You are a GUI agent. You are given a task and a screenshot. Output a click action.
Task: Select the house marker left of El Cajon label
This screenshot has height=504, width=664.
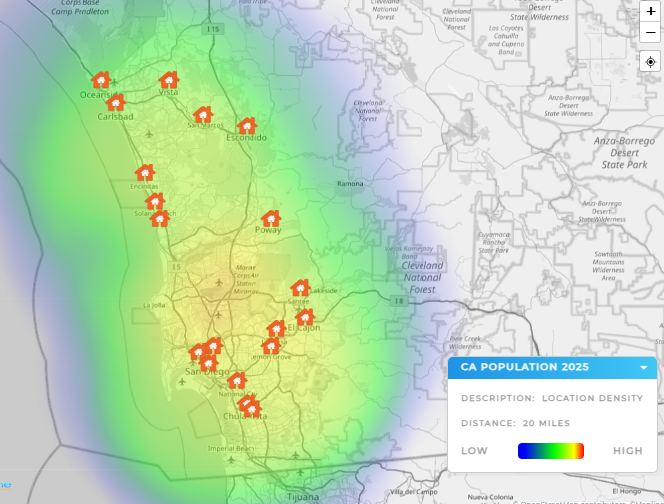[x=277, y=328]
